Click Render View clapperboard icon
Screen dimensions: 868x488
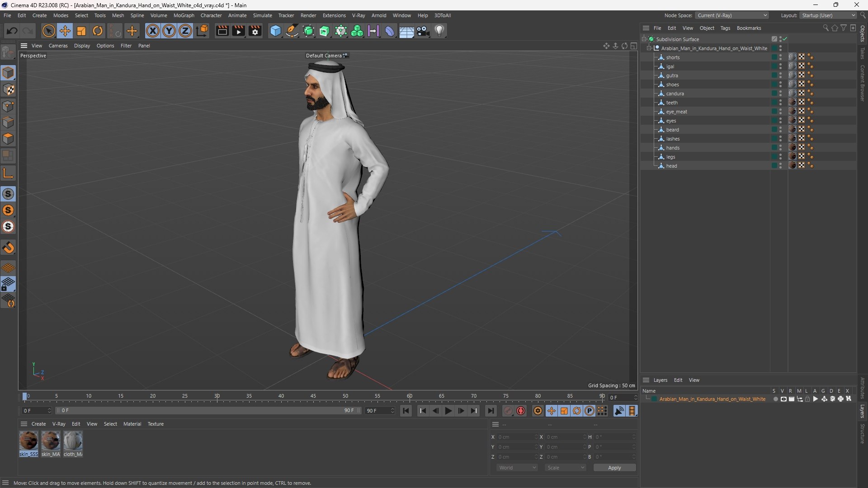tap(222, 31)
